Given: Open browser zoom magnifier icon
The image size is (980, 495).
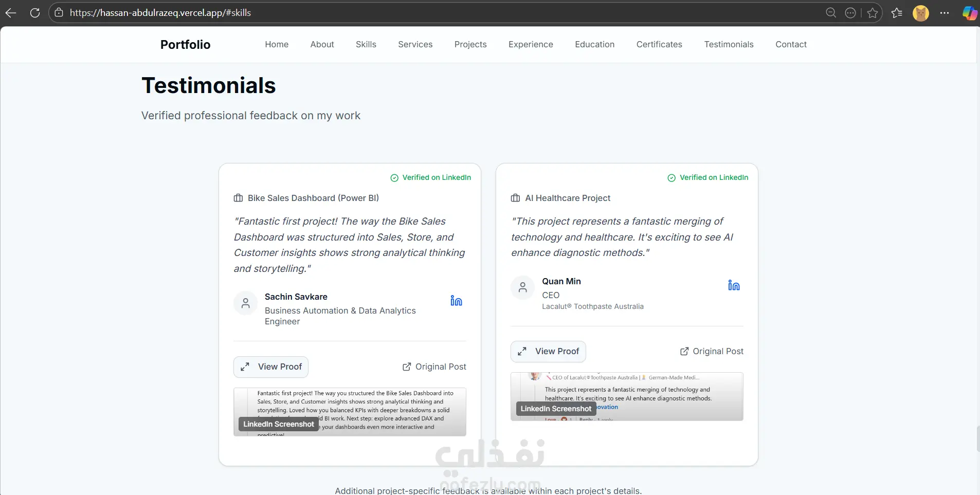Looking at the screenshot, I should [x=831, y=13].
